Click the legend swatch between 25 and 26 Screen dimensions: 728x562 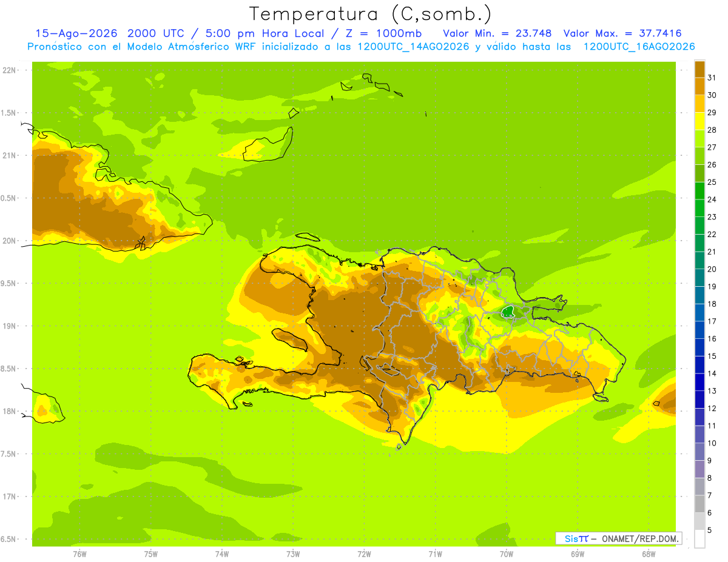(x=699, y=173)
